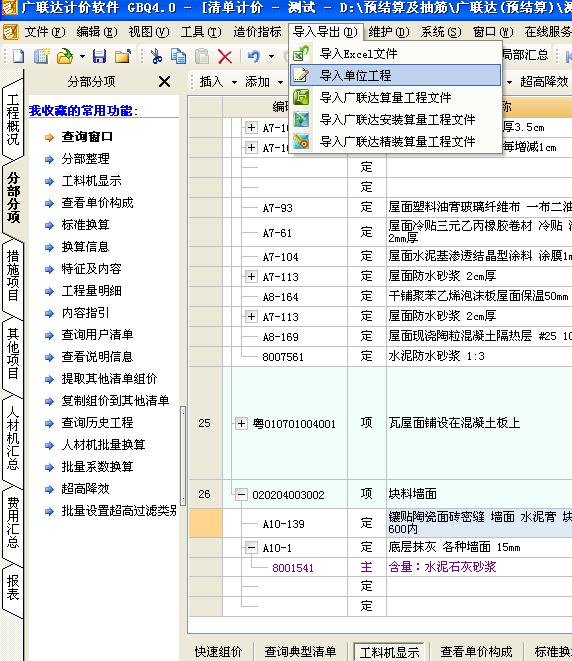Switch to 其他项目 vertical tab

click(x=13, y=353)
